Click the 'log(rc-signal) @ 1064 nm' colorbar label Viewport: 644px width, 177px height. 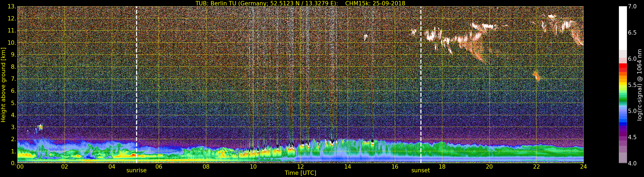coord(639,85)
